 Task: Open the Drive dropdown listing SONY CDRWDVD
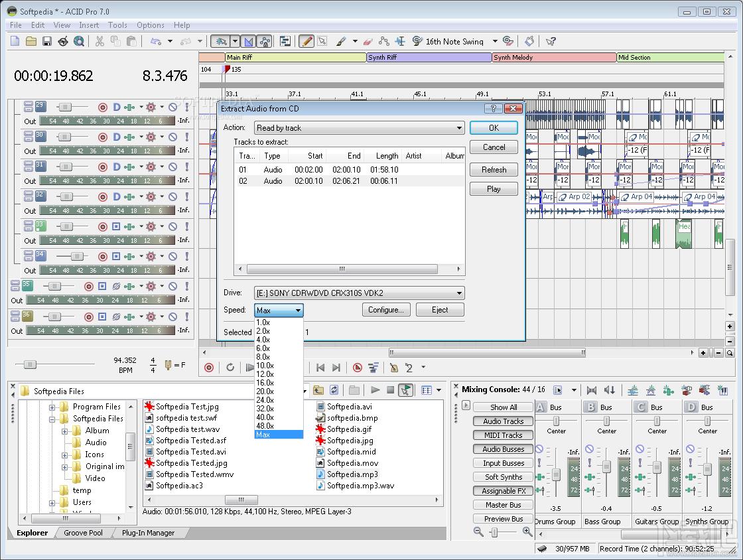click(x=359, y=293)
